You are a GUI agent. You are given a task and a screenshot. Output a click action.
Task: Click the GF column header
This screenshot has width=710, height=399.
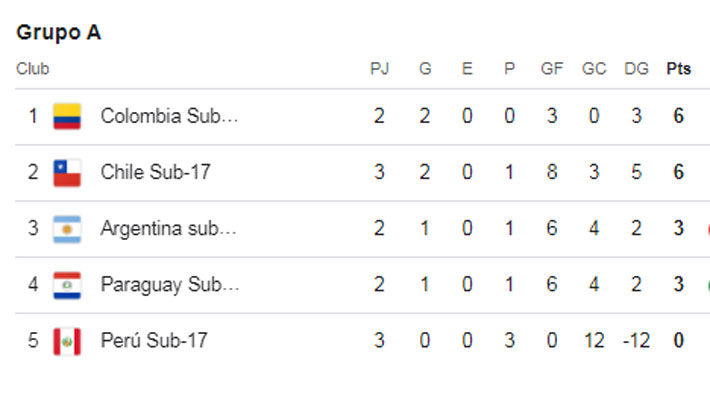[552, 69]
